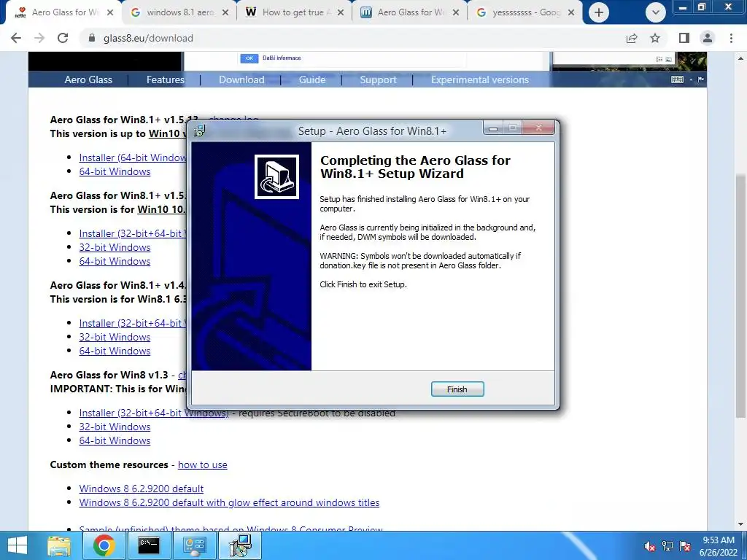Select fourth tab Aero Glass for Win

pyautogui.click(x=411, y=12)
